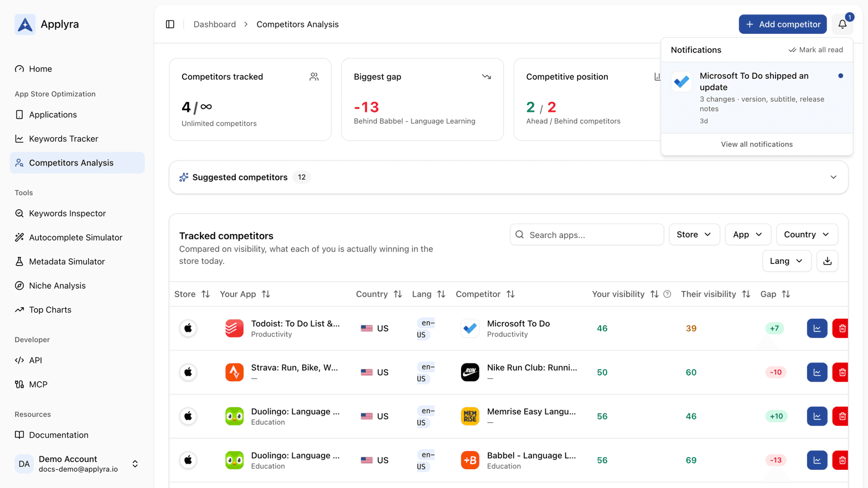868x488 pixels.
Task: Click the Suggested competitors count 12 badge
Action: (x=302, y=178)
